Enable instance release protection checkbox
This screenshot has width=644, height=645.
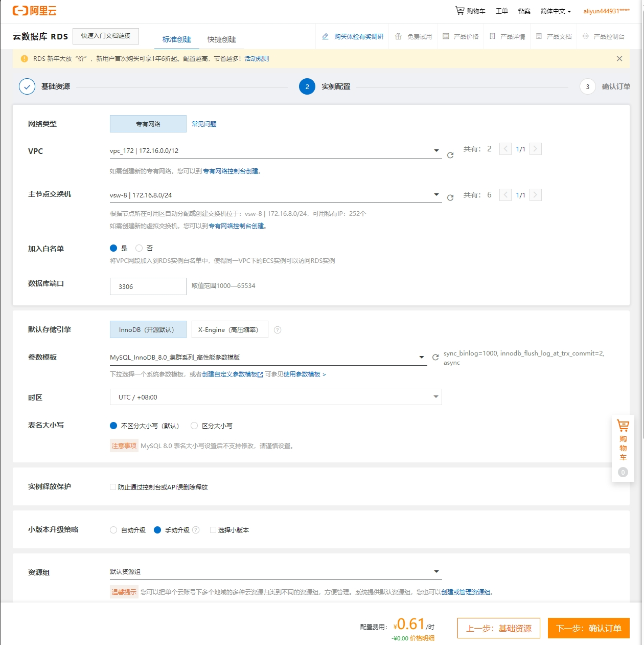click(x=113, y=487)
